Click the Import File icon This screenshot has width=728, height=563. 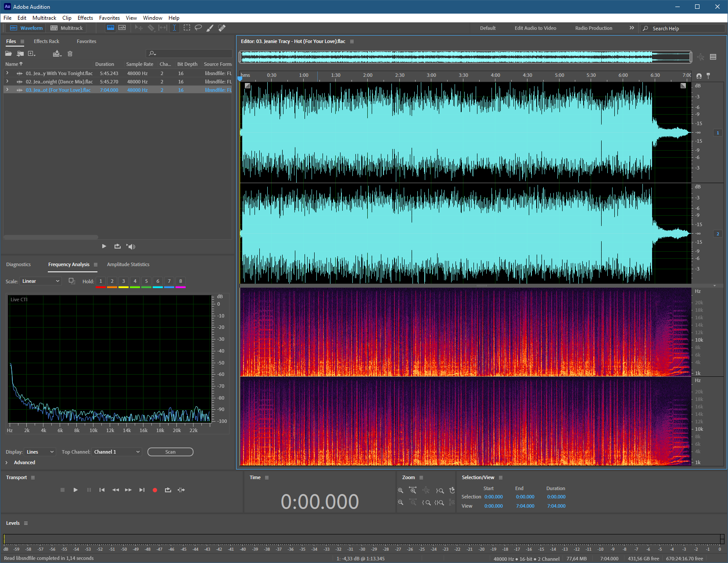click(20, 54)
